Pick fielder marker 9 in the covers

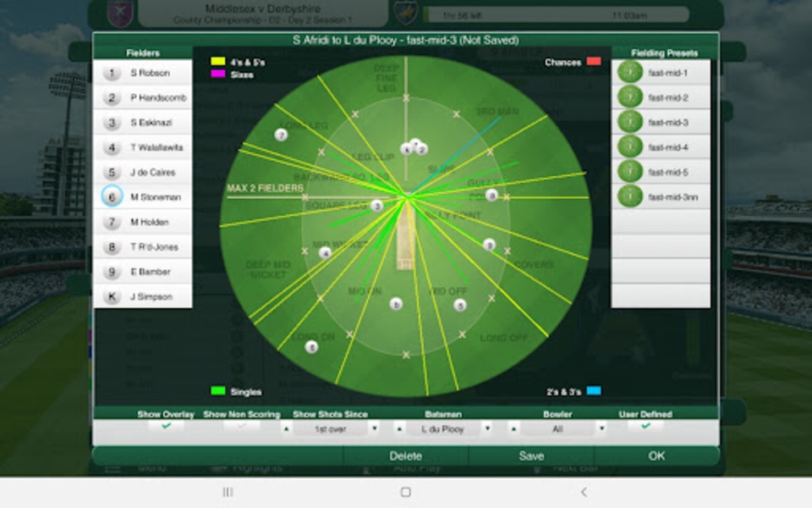[490, 245]
